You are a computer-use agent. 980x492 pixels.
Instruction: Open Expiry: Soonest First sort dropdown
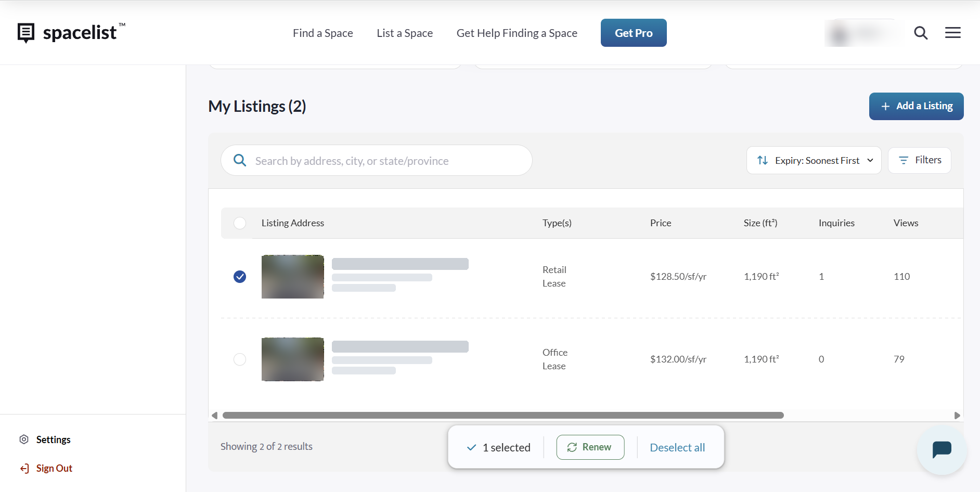coord(814,160)
